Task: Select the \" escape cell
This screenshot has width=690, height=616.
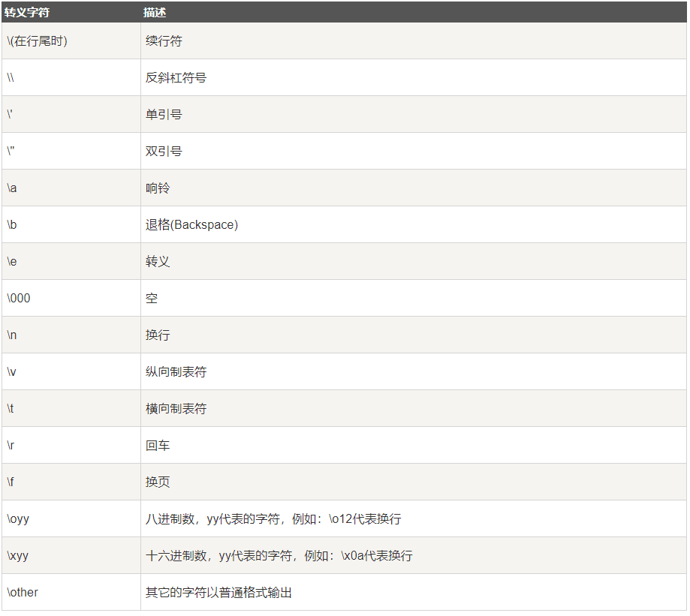Action: click(x=71, y=152)
